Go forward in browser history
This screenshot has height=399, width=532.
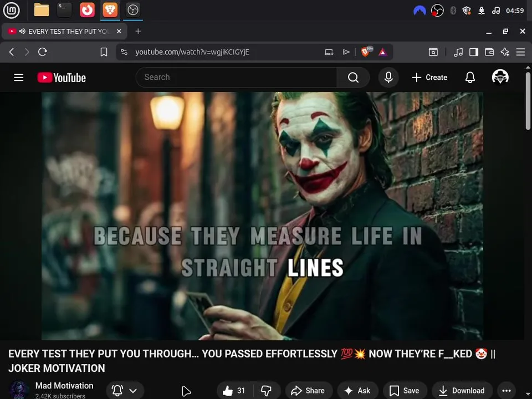pyautogui.click(x=27, y=52)
